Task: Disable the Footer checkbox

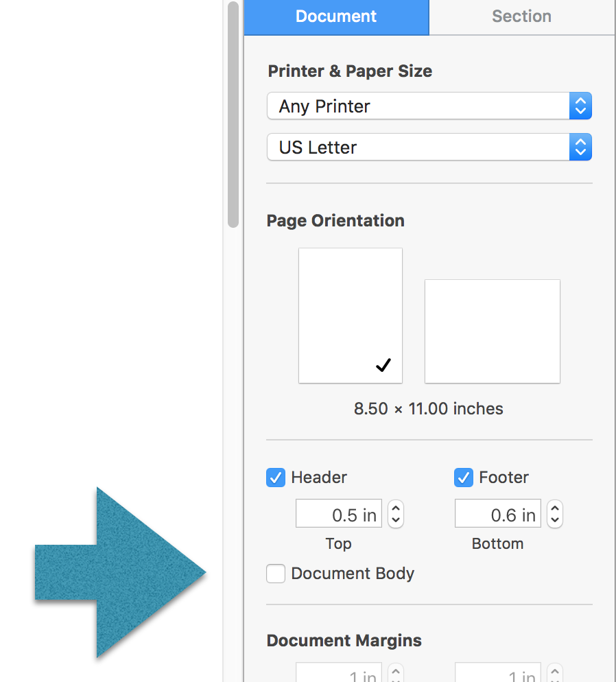Action: tap(463, 478)
